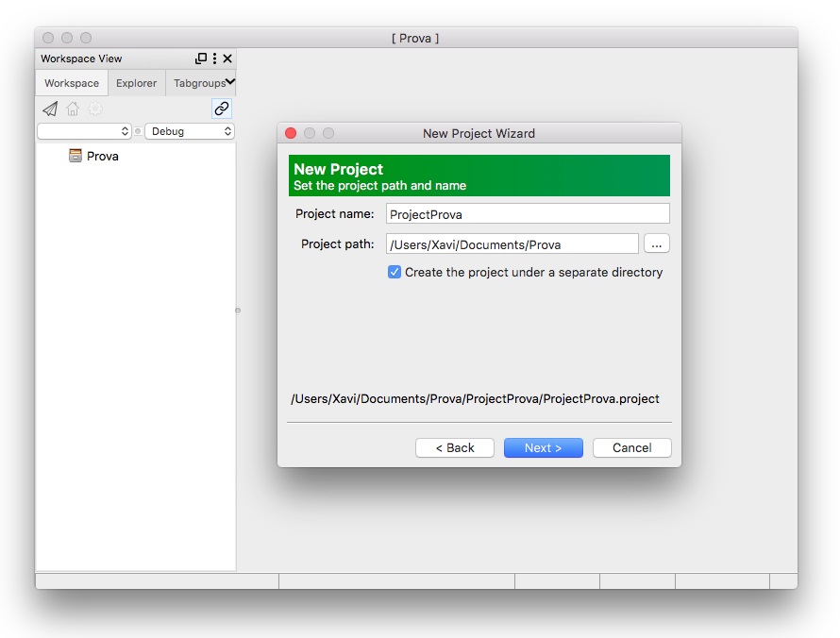
Task: Open the empty project selector dropdown
Action: tap(84, 131)
